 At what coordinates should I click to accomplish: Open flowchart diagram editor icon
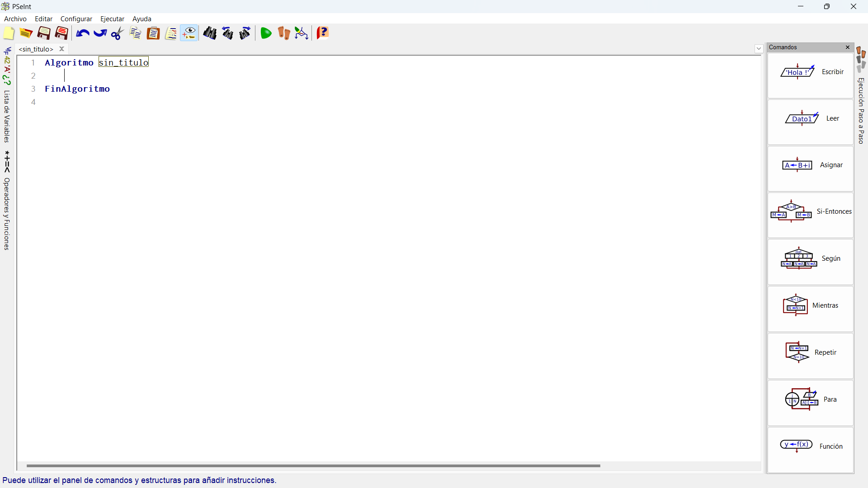pos(301,33)
